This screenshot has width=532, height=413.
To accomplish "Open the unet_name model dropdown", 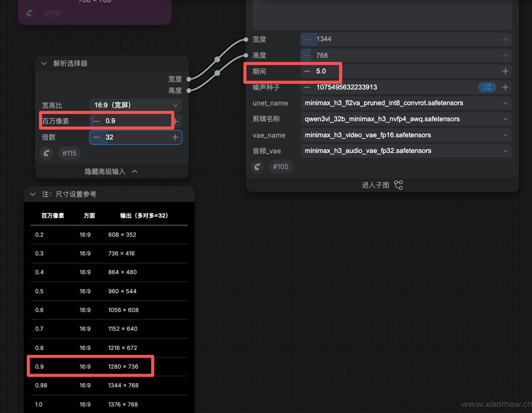I will [406, 103].
